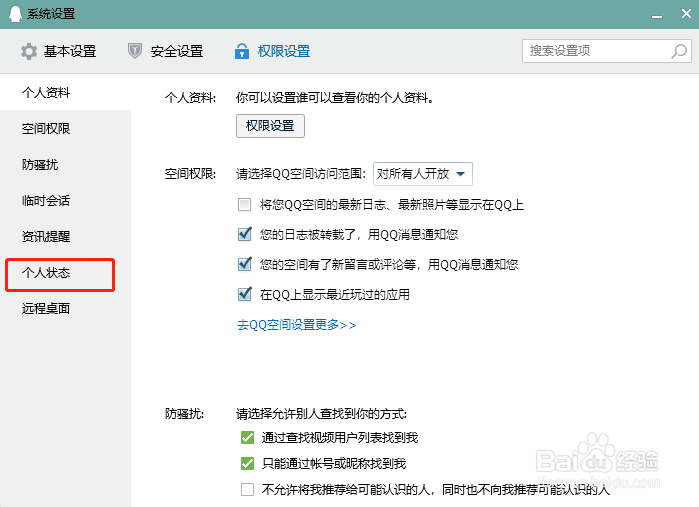This screenshot has width=699, height=507.
Task: Close the 系统设置 window
Action: point(687,14)
